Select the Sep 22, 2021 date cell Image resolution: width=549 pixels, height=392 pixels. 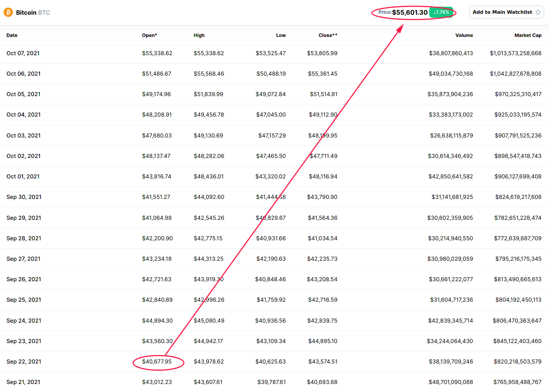click(24, 361)
